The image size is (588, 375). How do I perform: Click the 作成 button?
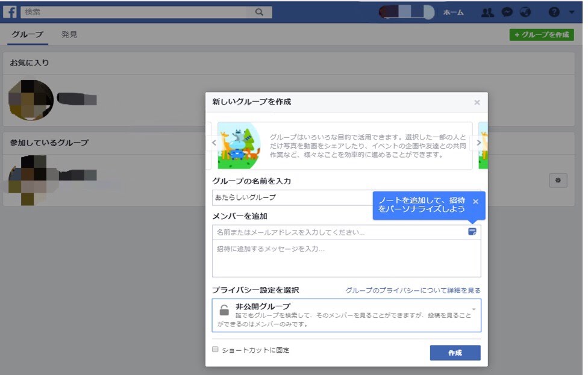tap(455, 353)
